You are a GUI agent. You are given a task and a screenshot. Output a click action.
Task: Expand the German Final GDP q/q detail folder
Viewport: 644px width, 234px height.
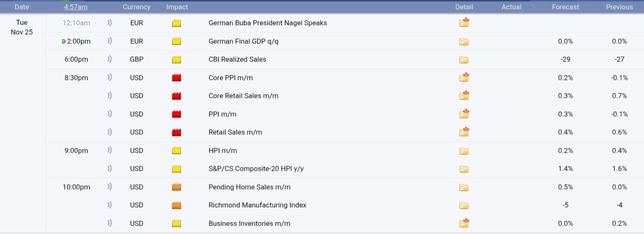point(464,41)
